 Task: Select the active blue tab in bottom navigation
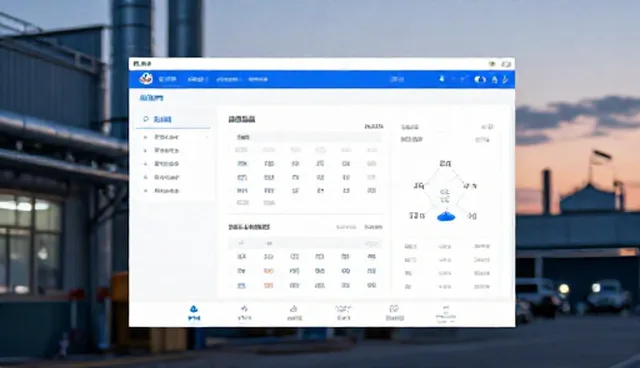click(x=194, y=313)
